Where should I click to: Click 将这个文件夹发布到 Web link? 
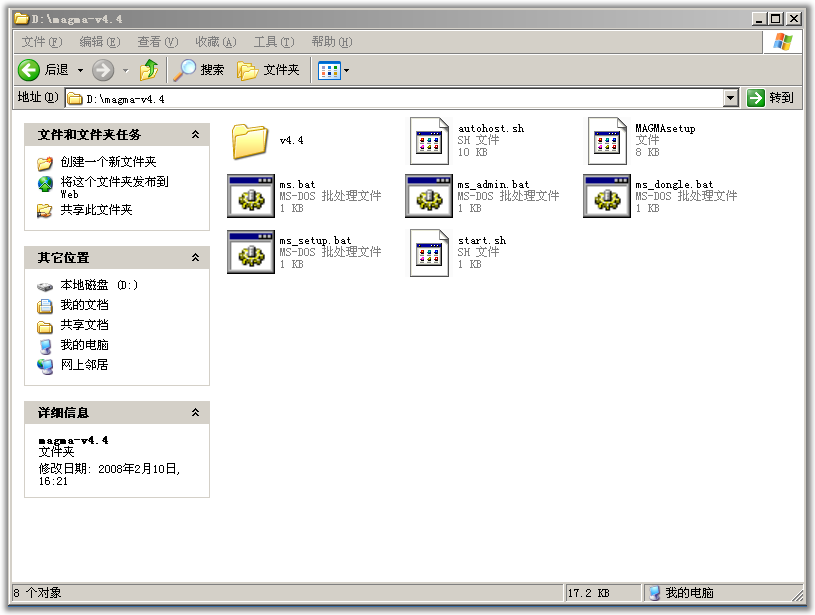114,188
